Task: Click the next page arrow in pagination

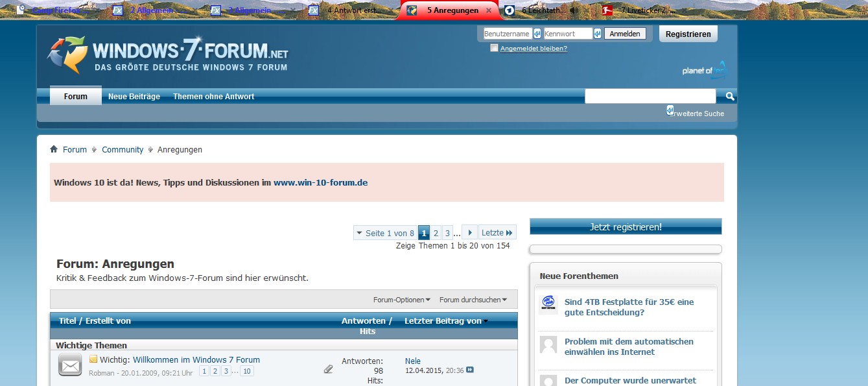Action: pos(470,232)
